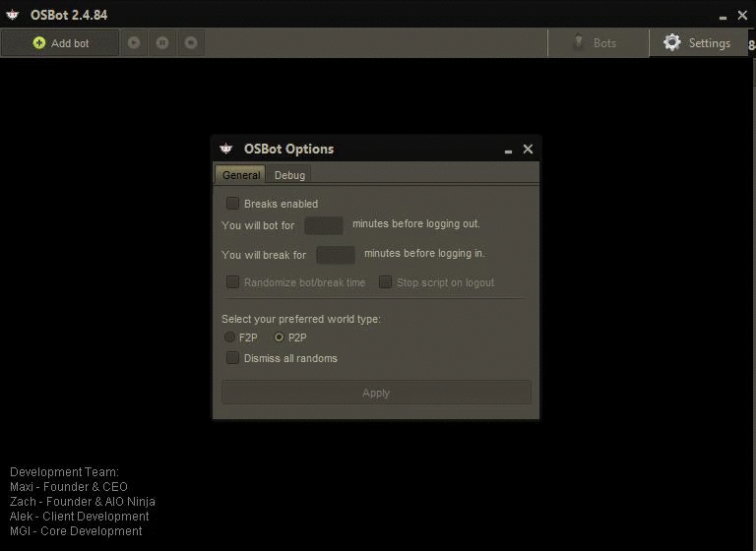Toggle Stop script on logout checkbox
Image resolution: width=756 pixels, height=551 pixels.
pyautogui.click(x=385, y=282)
